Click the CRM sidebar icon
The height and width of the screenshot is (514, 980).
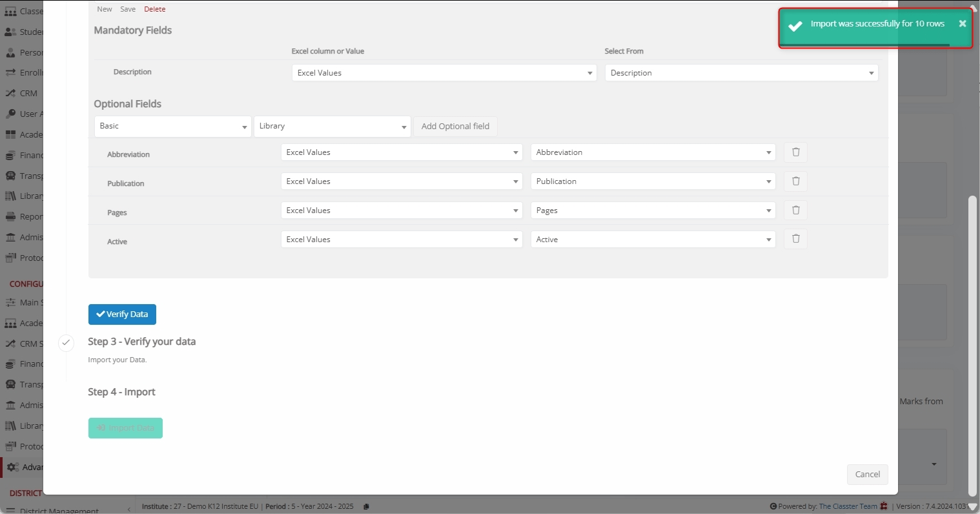pyautogui.click(x=10, y=94)
